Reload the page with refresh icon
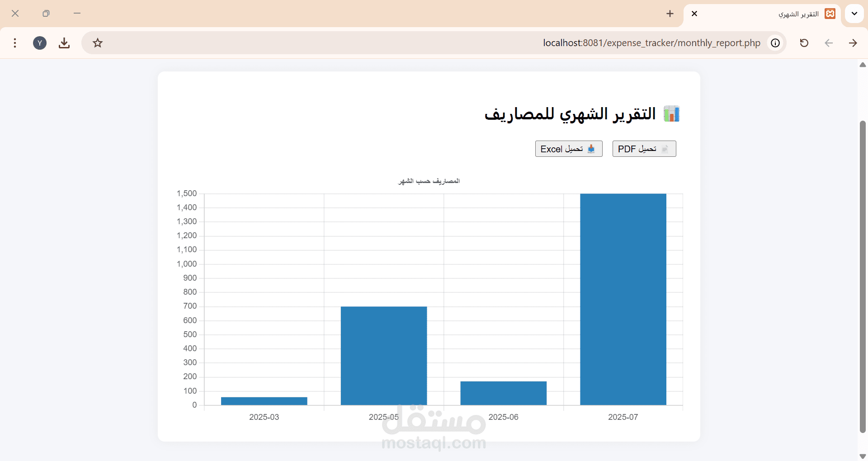The width and height of the screenshot is (868, 461). [x=804, y=43]
